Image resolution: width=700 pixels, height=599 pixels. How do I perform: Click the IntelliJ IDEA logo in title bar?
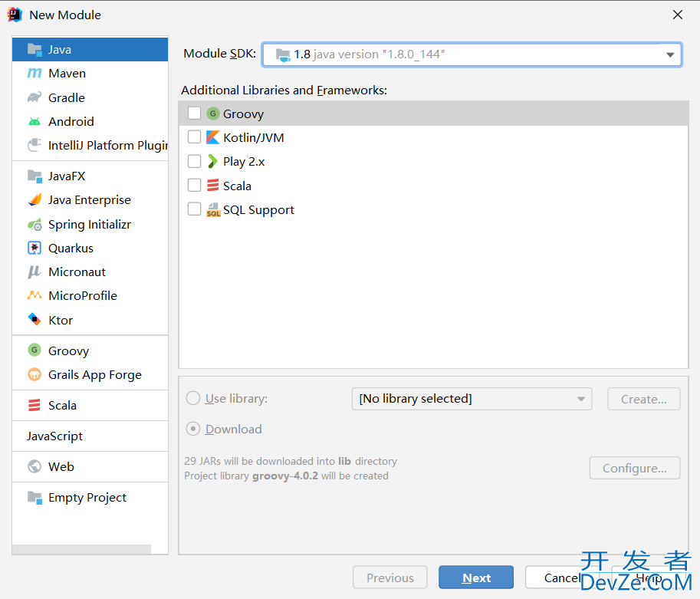(x=15, y=15)
